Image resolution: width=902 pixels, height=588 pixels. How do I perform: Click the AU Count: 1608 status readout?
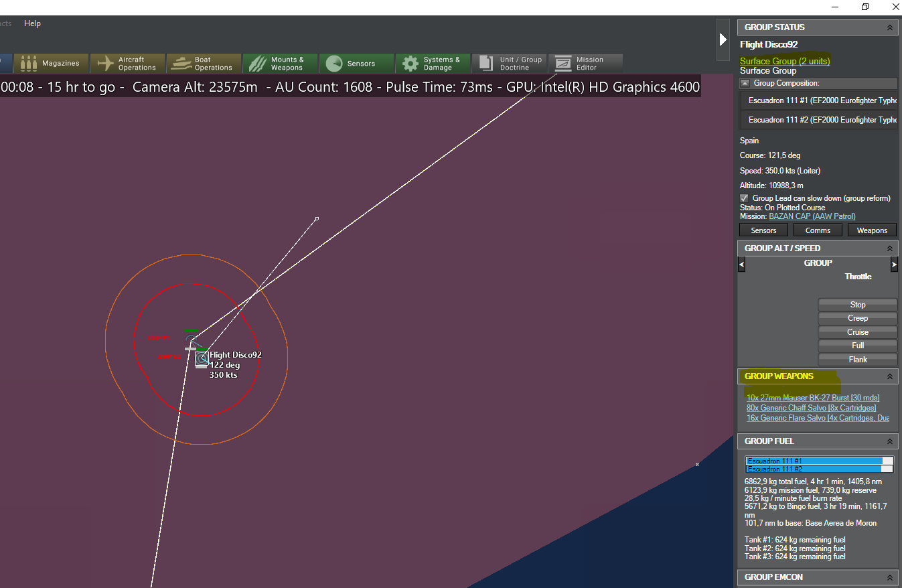coord(324,87)
